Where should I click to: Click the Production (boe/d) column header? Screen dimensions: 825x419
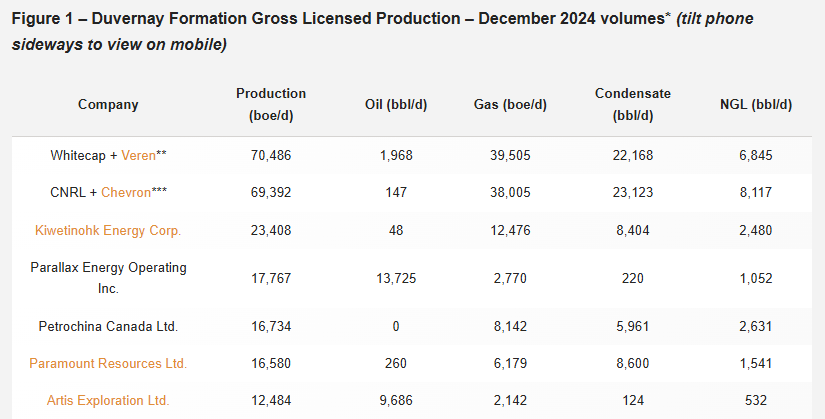[271, 104]
